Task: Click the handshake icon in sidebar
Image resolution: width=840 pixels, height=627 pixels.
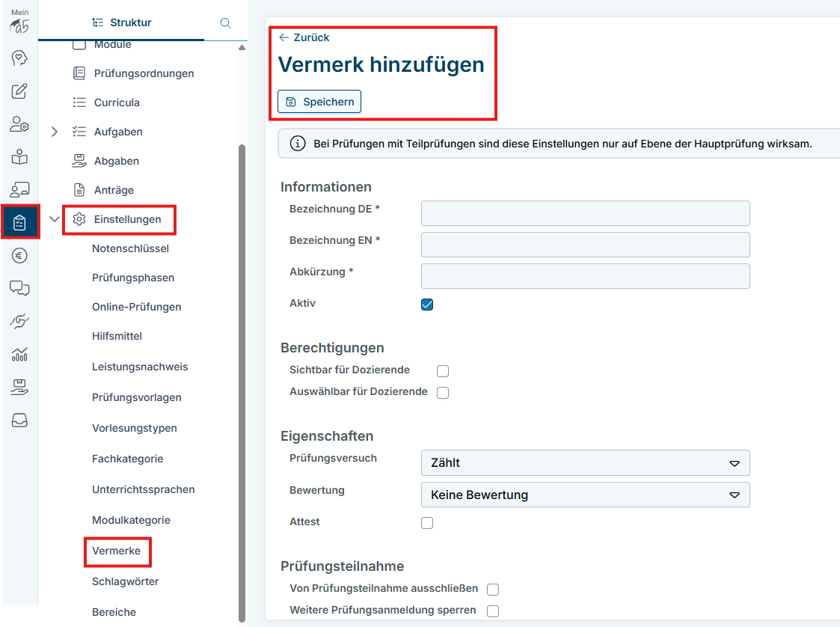Action: click(19, 321)
